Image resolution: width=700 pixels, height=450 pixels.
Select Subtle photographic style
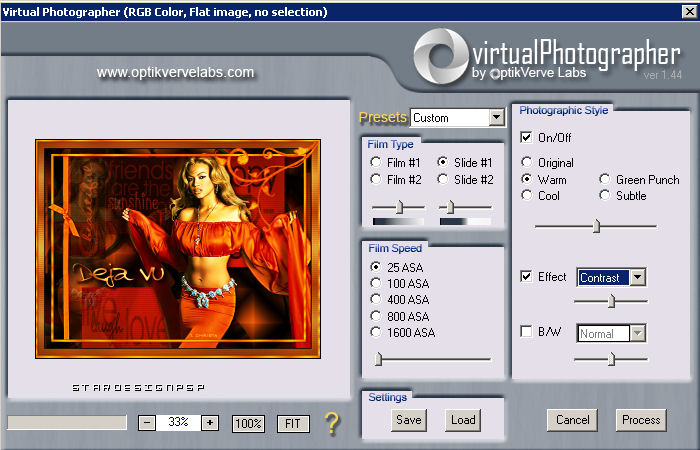[604, 195]
